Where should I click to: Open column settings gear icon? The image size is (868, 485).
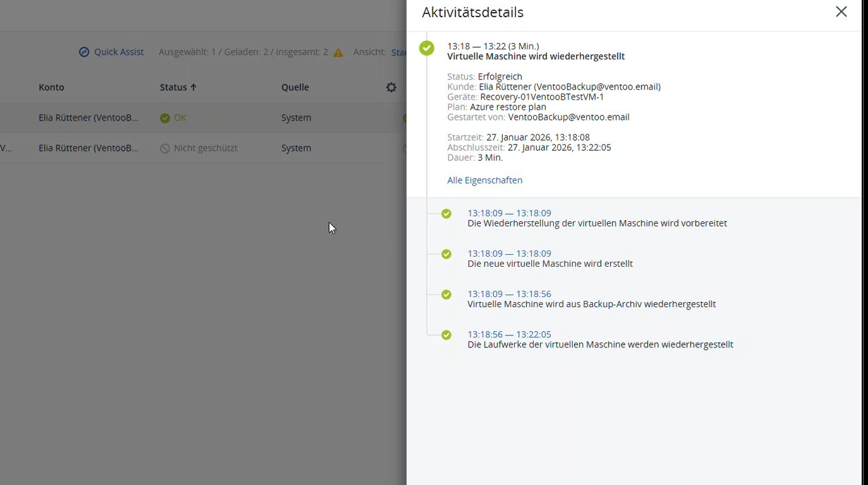391,88
